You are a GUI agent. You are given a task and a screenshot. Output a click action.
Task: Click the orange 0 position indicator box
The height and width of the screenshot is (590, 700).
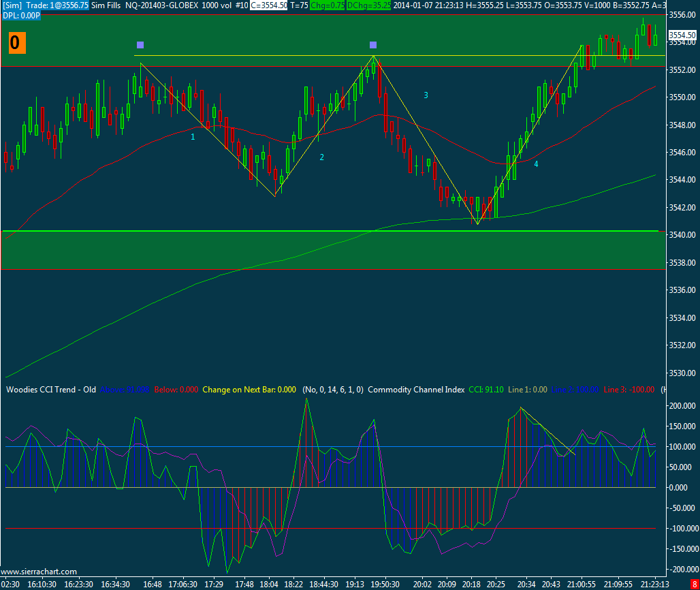(x=17, y=44)
